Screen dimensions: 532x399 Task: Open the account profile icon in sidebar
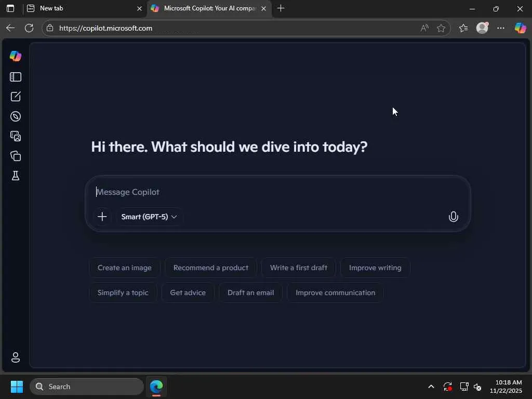(x=16, y=357)
